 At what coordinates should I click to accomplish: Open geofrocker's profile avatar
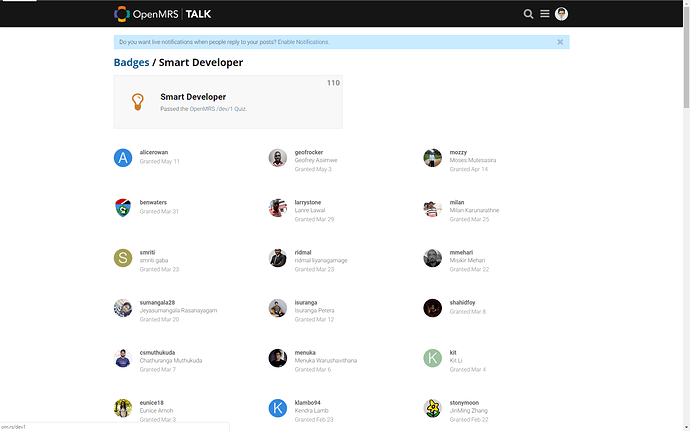click(x=278, y=158)
